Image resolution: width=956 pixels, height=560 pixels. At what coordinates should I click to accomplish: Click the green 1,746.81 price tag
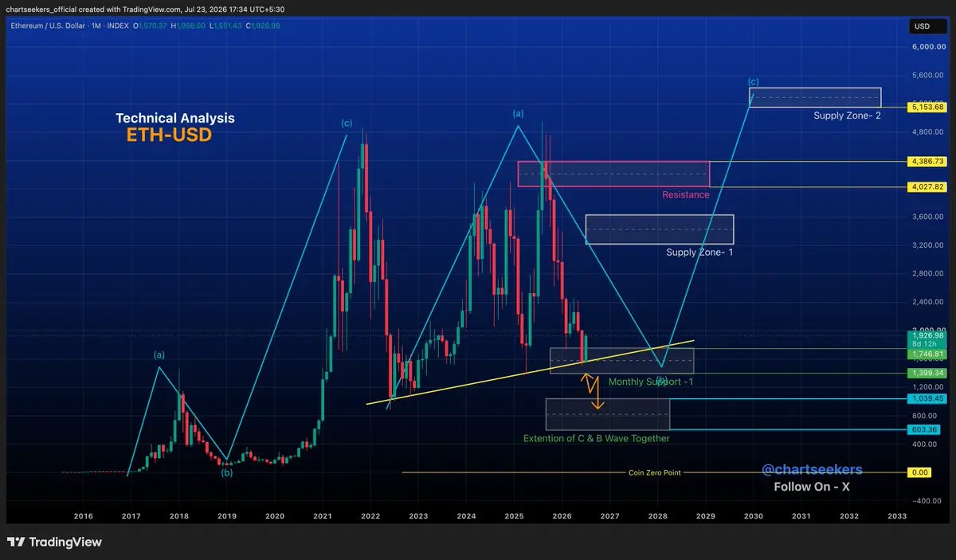pos(928,354)
